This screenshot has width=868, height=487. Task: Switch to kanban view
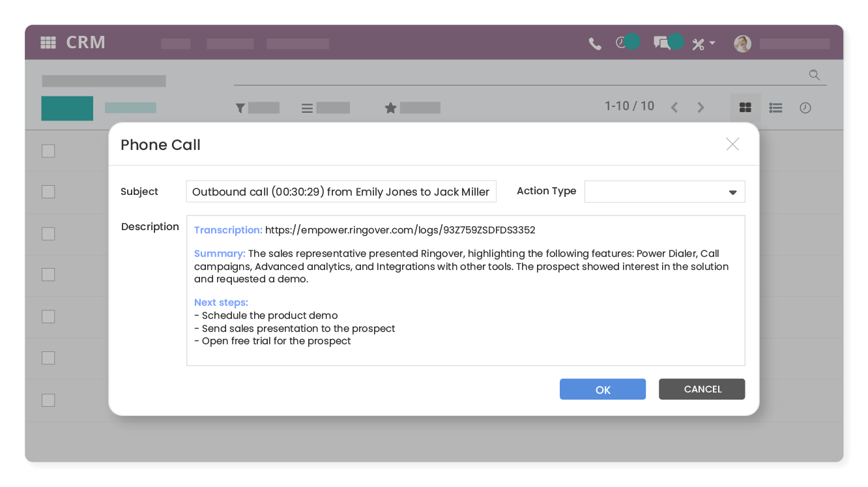tap(745, 108)
